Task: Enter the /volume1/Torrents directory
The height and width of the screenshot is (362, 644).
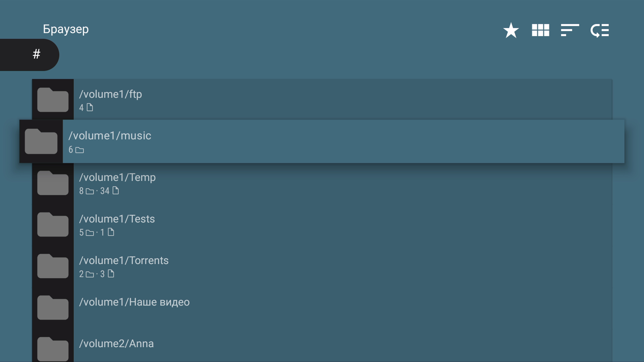Action: tap(124, 261)
